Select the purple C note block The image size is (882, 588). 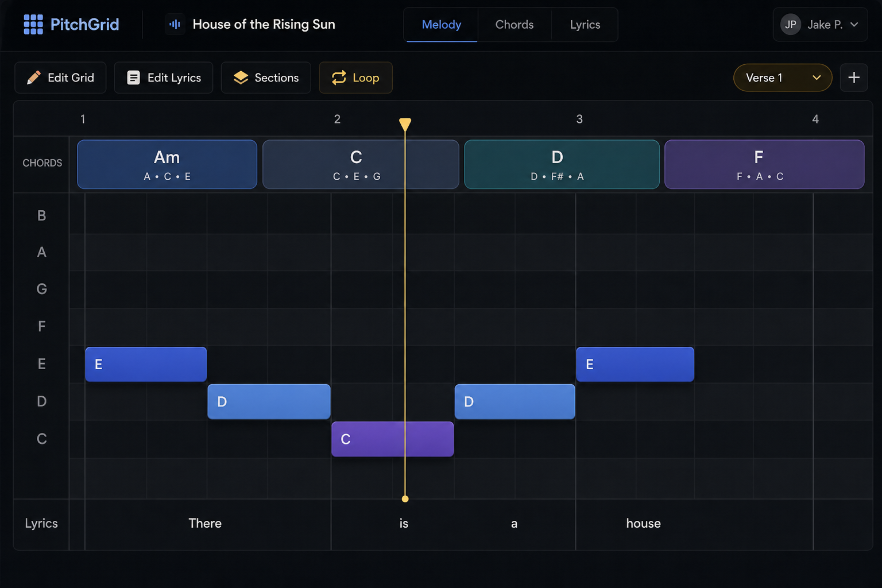click(x=393, y=439)
